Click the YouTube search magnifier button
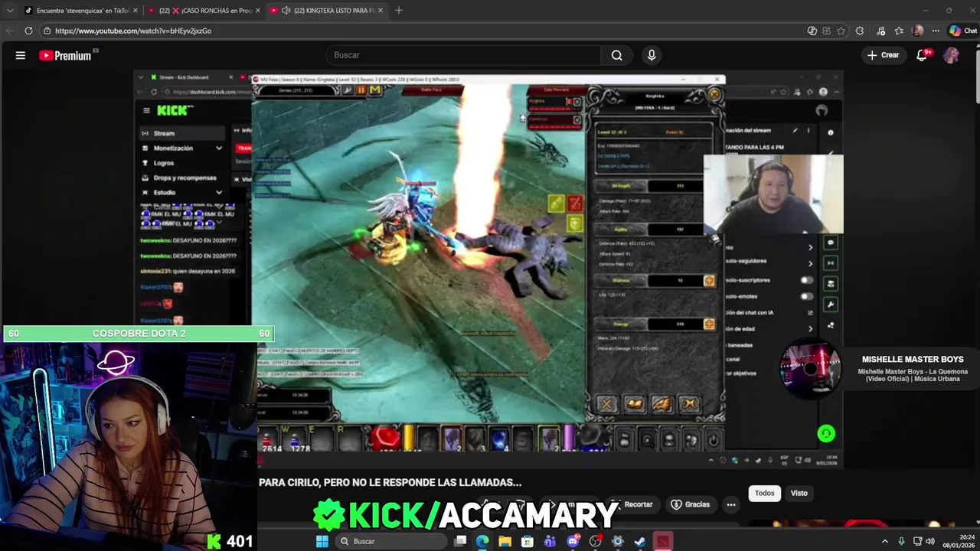The image size is (980, 551). pos(617,55)
